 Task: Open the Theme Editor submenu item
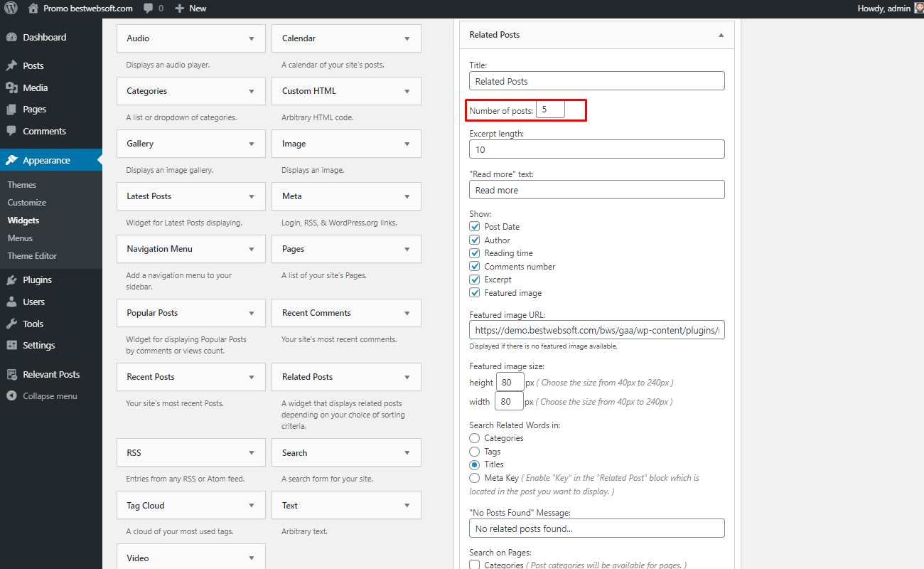pos(32,256)
